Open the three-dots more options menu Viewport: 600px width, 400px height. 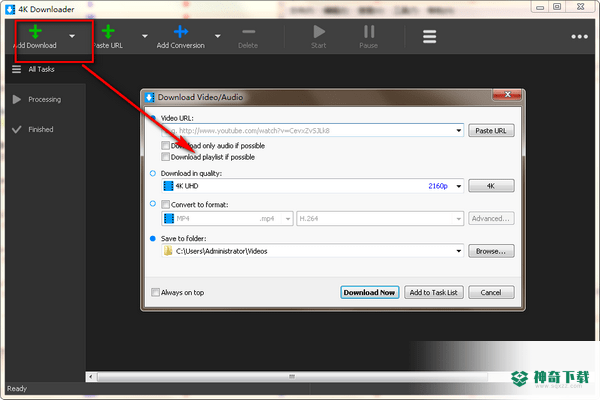click(x=579, y=37)
